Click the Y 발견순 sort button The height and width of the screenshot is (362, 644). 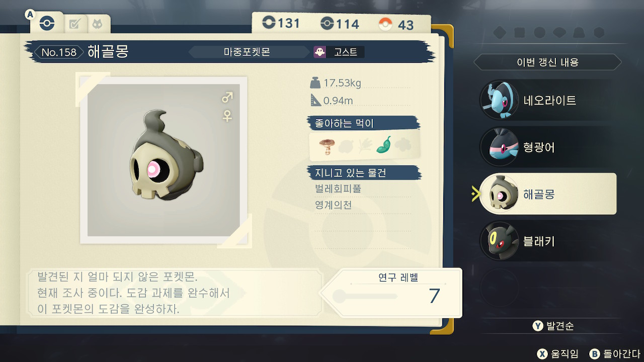553,326
